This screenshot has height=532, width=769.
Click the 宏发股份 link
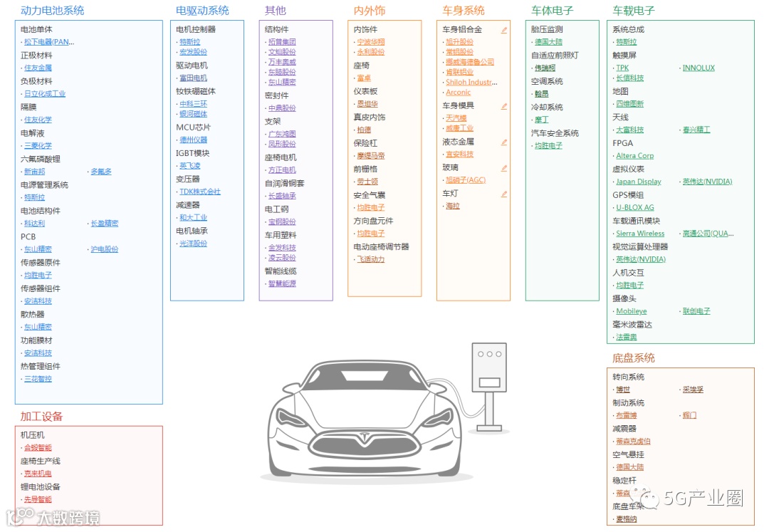(193, 52)
